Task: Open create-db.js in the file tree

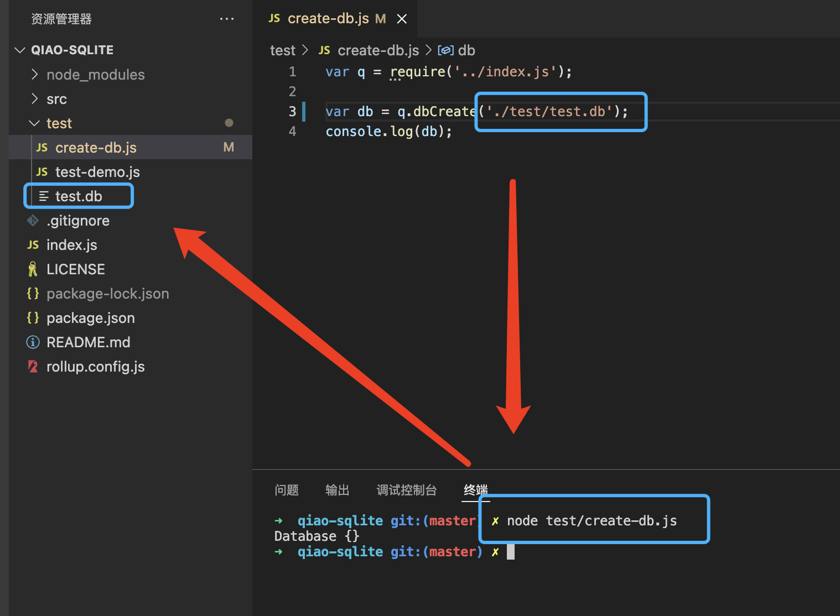Action: [96, 148]
